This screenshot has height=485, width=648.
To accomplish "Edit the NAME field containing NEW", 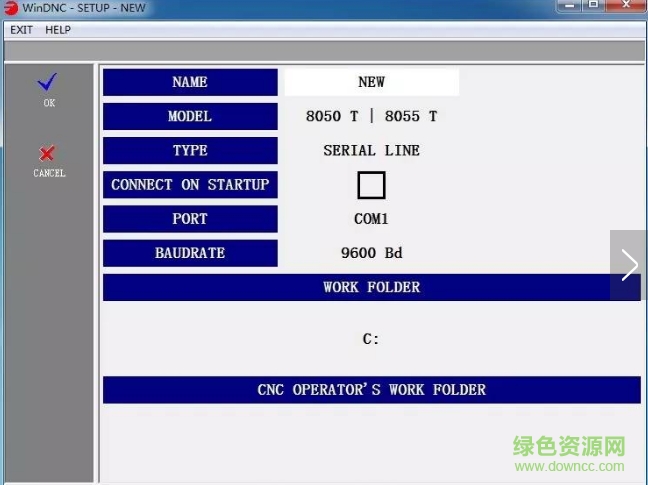I will [372, 82].
